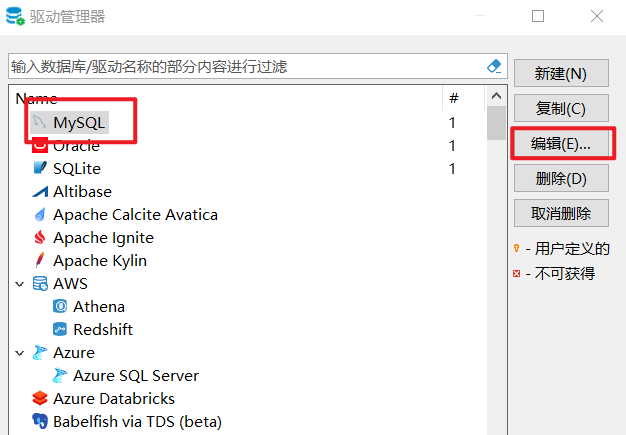The height and width of the screenshot is (435, 626).
Task: Select the AWS group row
Action: pos(70,284)
